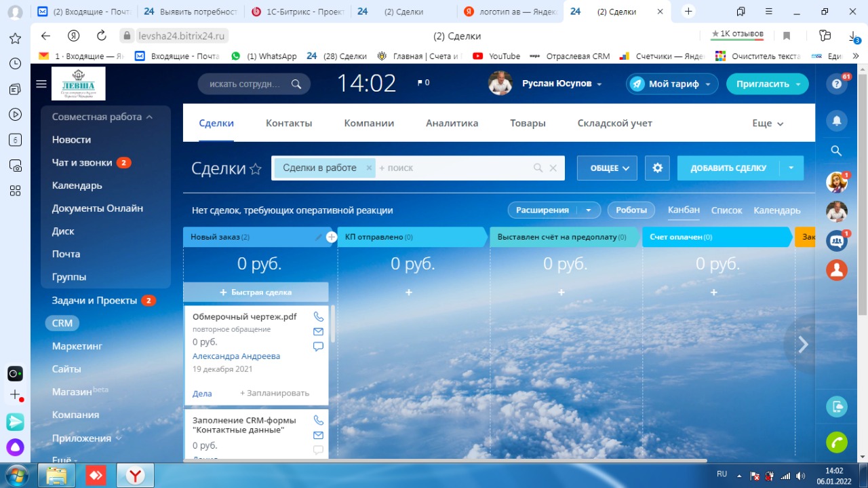The width and height of the screenshot is (868, 488).
Task: Click Быстрая сделка button
Action: (x=256, y=292)
